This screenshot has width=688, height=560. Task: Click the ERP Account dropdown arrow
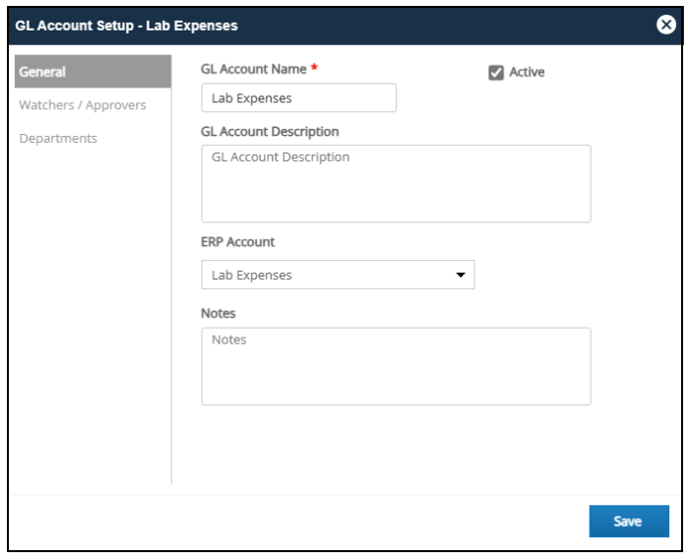pos(460,275)
